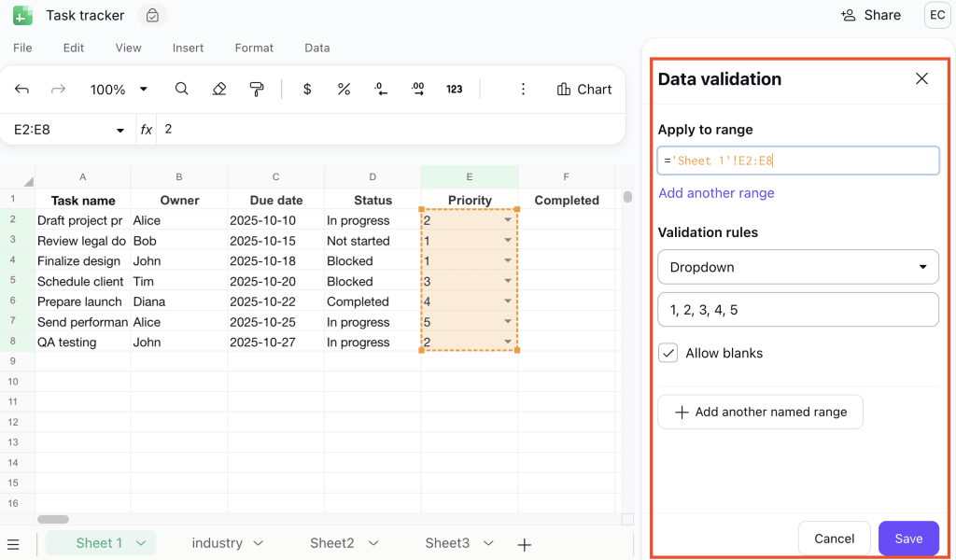Undo the last action
Screen dimensions: 956x560
click(x=21, y=89)
